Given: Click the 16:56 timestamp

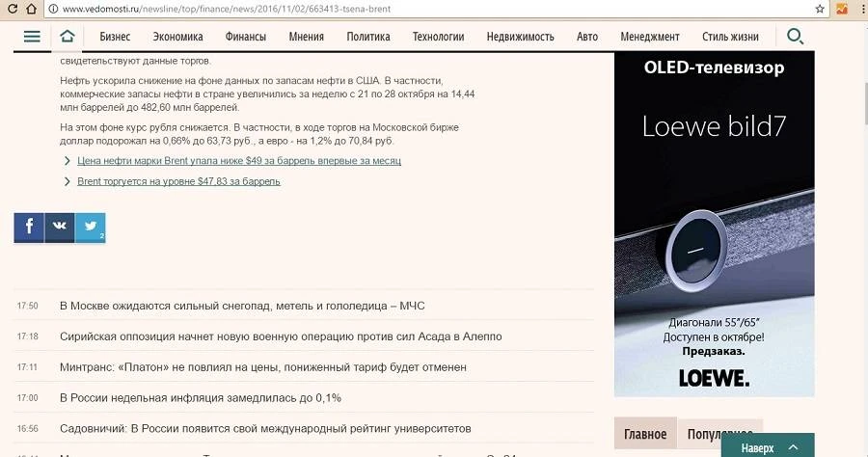Looking at the screenshot, I should coord(28,428).
